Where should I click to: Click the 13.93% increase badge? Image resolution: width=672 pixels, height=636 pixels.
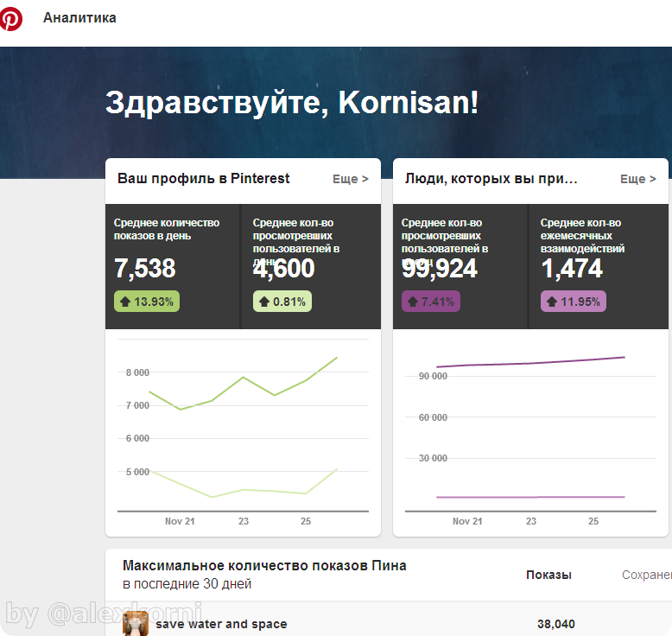[x=147, y=302]
